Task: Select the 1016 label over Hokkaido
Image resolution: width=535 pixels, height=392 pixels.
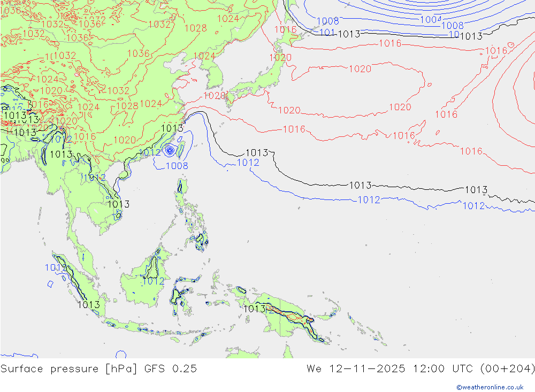Action: (285, 30)
